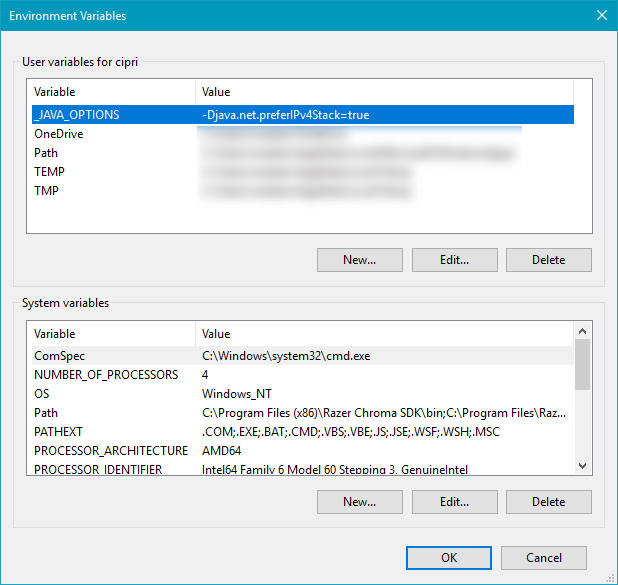Click the system variables scrollbar thumb
Image resolution: width=618 pixels, height=585 pixels.
[x=583, y=365]
